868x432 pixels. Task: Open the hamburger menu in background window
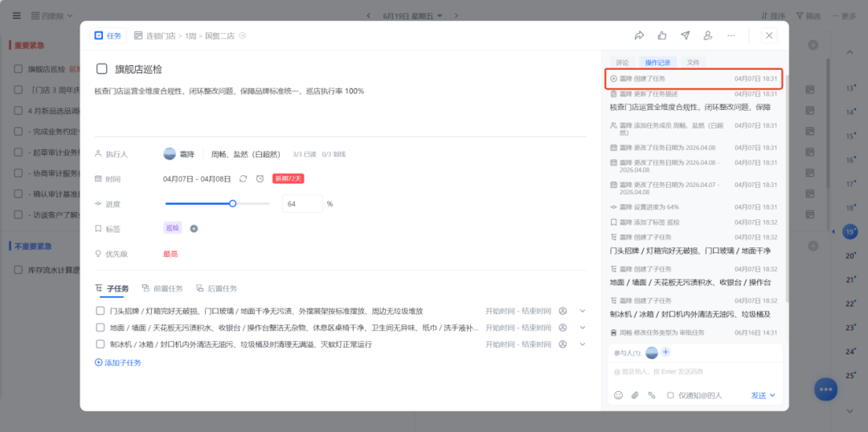click(17, 15)
